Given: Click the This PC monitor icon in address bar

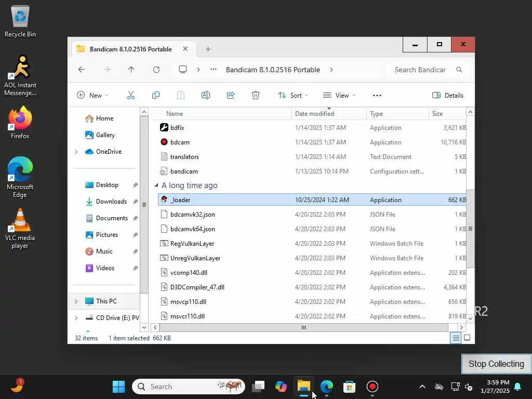Looking at the screenshot, I should pyautogui.click(x=183, y=70).
